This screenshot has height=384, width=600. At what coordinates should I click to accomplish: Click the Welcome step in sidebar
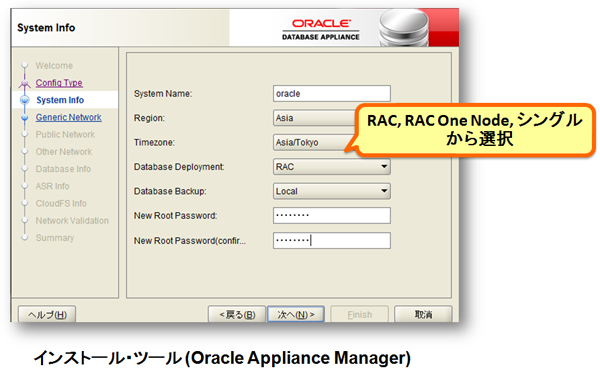[54, 66]
